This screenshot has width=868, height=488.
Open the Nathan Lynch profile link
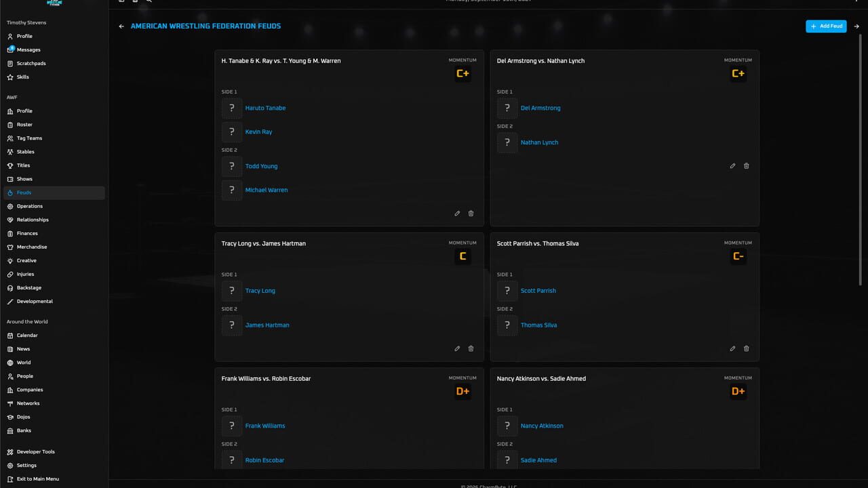(539, 142)
